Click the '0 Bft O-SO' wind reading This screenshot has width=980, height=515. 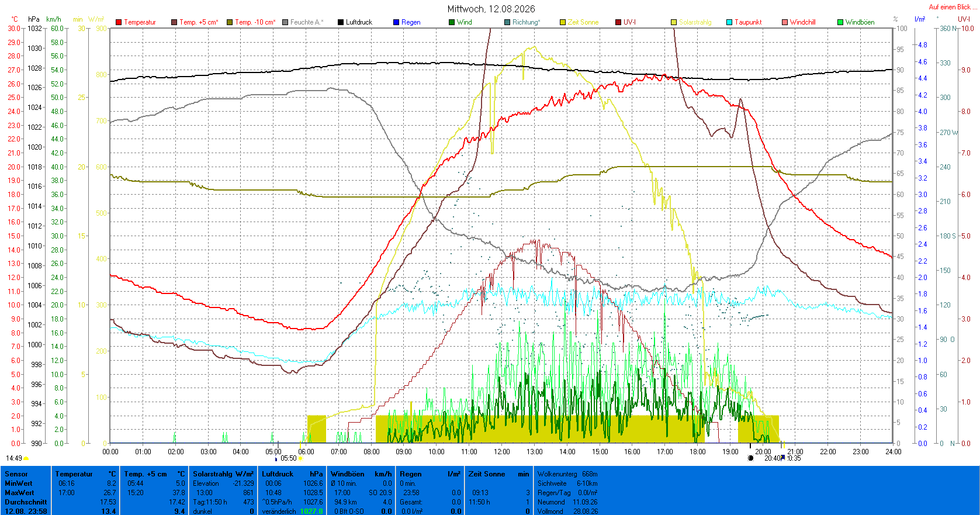349,511
